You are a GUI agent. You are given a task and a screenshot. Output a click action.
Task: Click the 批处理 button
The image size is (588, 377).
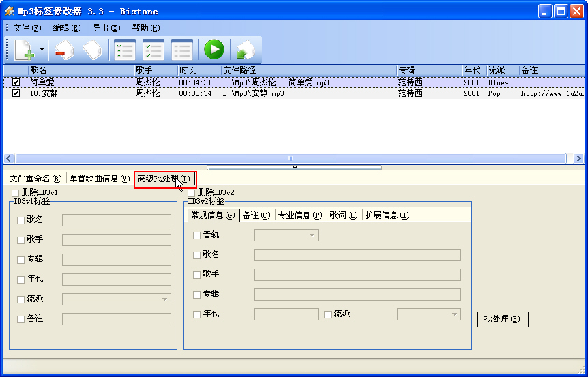tap(502, 318)
